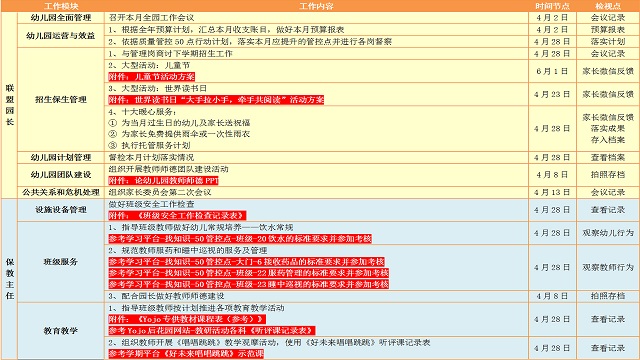Select the 联盟园长 merged cell
640x360 pixels.
tap(9, 105)
